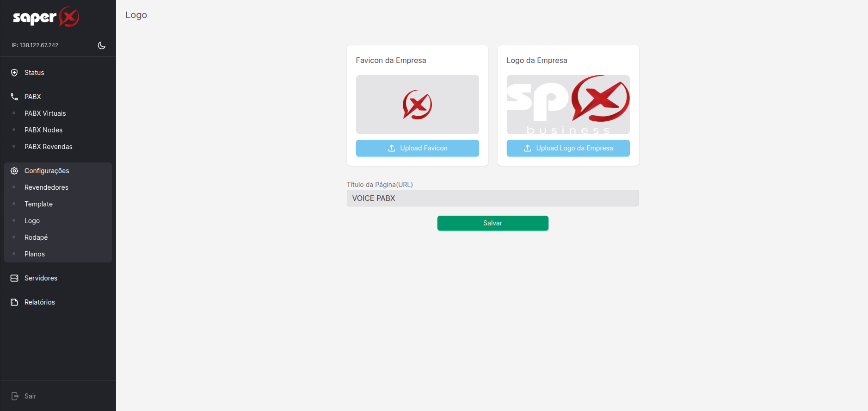Click the Saper X logo in sidebar
This screenshot has width=868, height=411.
(x=46, y=18)
